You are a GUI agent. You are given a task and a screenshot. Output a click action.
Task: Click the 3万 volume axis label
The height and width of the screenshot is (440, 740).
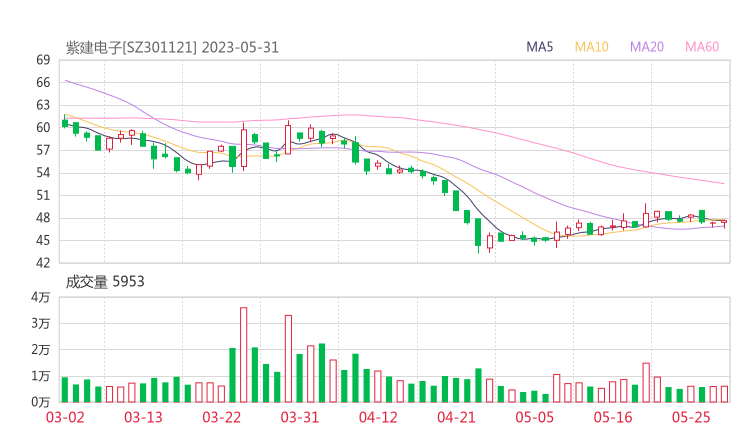(x=41, y=323)
